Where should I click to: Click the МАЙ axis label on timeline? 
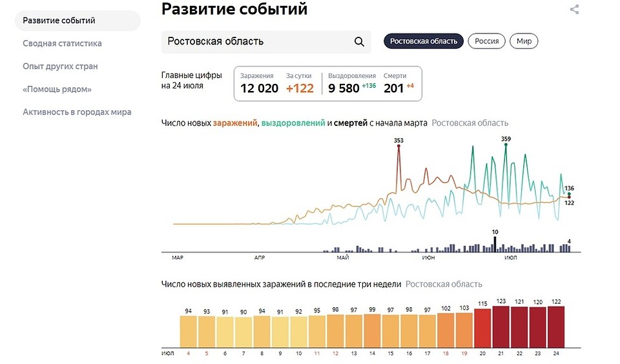343,258
